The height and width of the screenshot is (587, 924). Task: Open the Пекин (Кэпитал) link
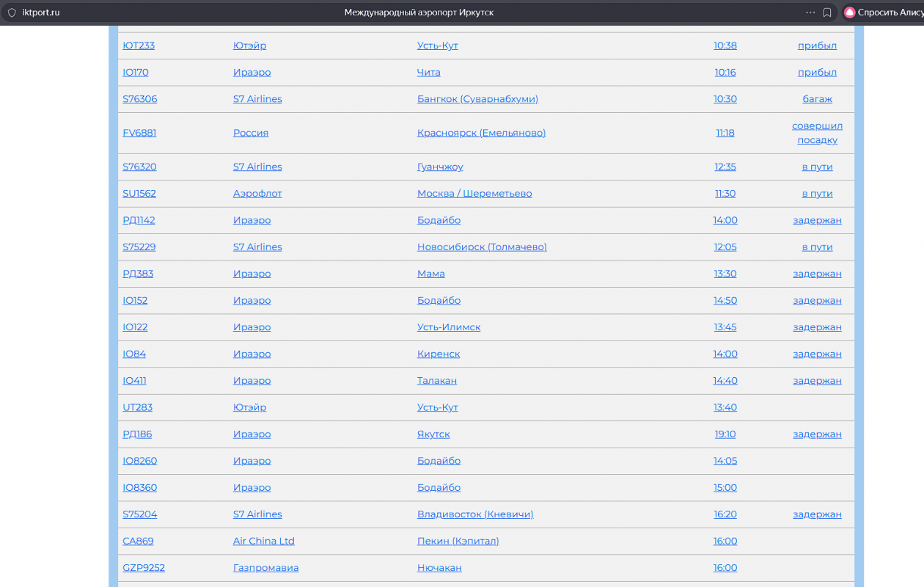tap(458, 542)
